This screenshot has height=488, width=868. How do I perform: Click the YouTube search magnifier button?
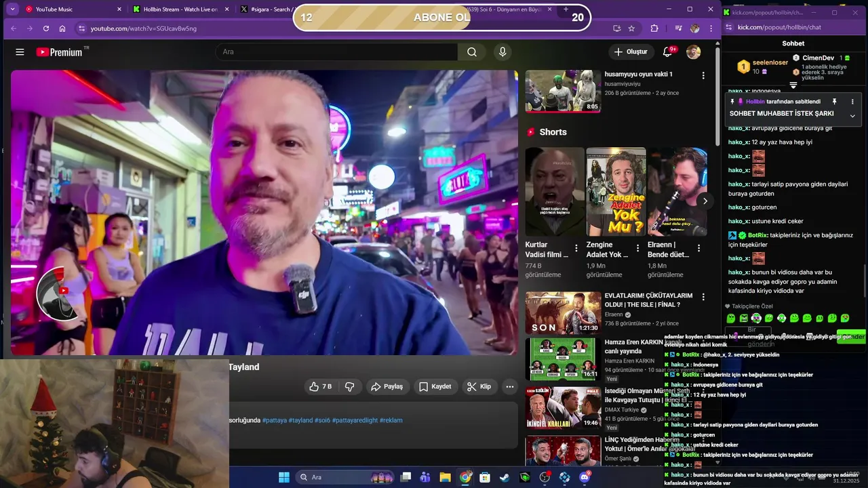tap(472, 52)
